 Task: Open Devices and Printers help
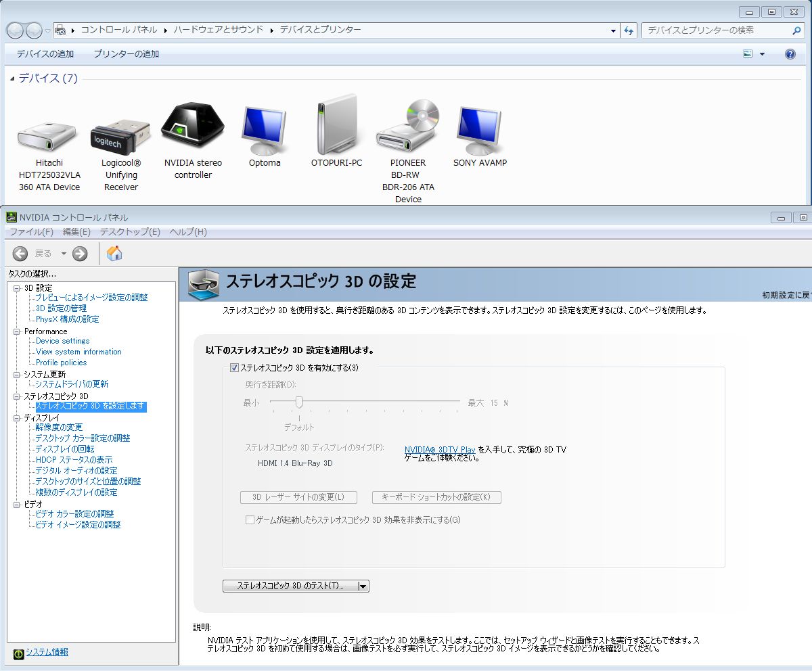[790, 54]
